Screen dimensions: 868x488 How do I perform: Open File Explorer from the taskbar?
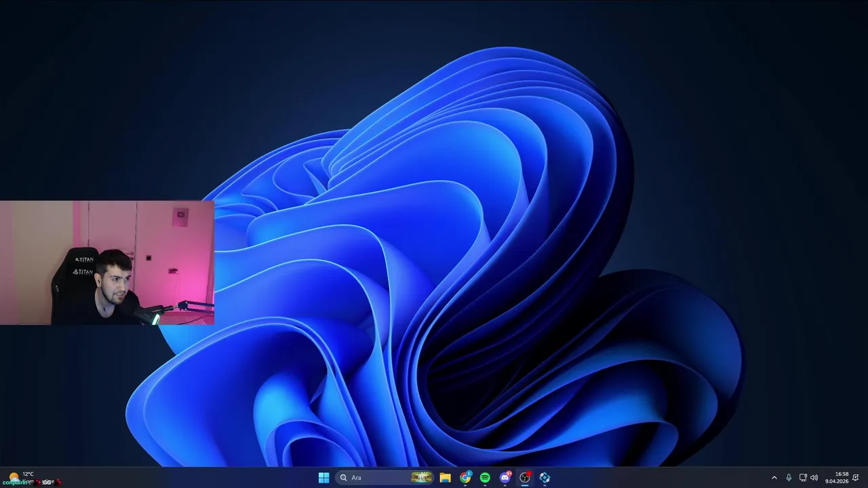pyautogui.click(x=445, y=478)
